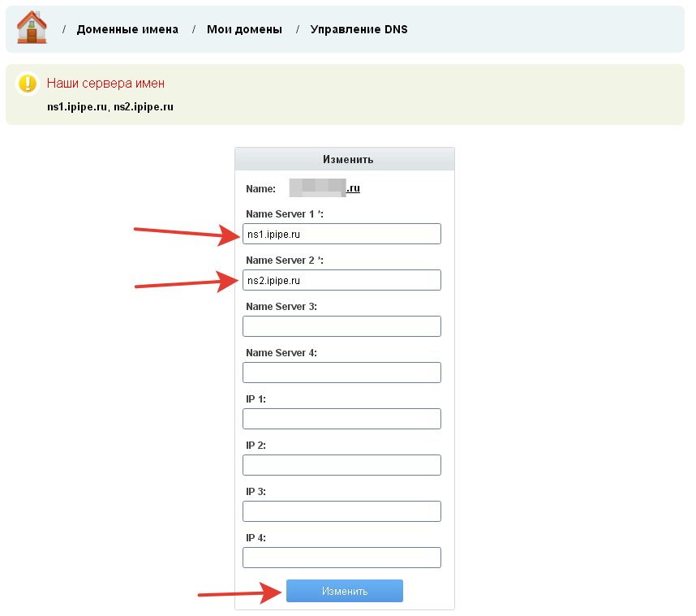Image resolution: width=696 pixels, height=616 pixels.
Task: Click the home icon in the breadcrumb
Action: 32,28
